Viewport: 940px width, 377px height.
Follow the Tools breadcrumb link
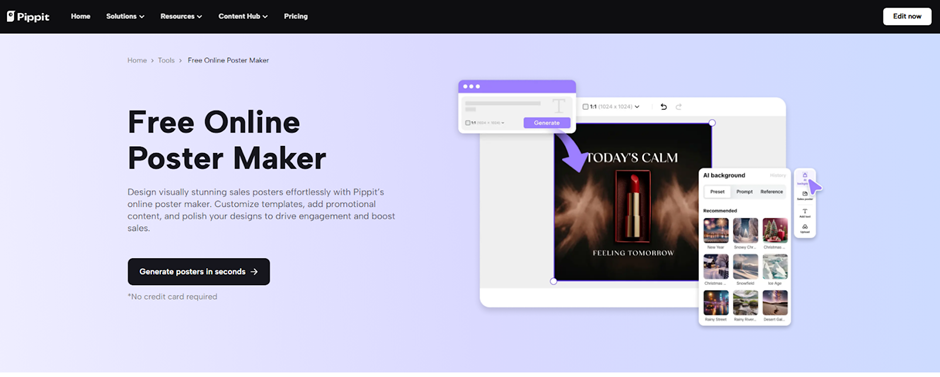(x=166, y=61)
